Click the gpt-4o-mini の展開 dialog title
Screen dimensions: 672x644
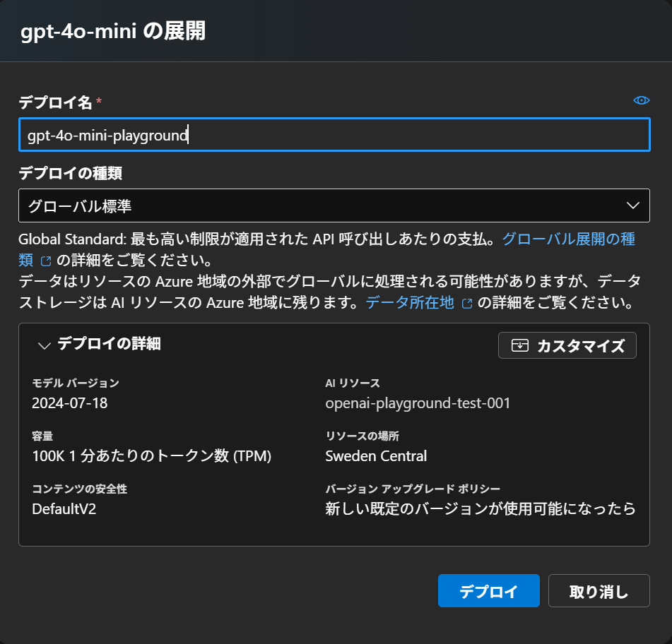[113, 32]
